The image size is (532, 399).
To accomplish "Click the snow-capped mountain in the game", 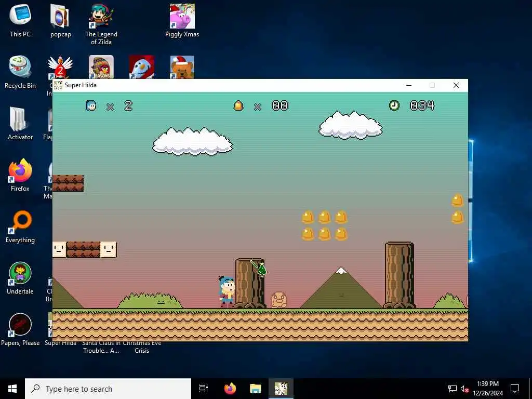I will pyautogui.click(x=341, y=288).
